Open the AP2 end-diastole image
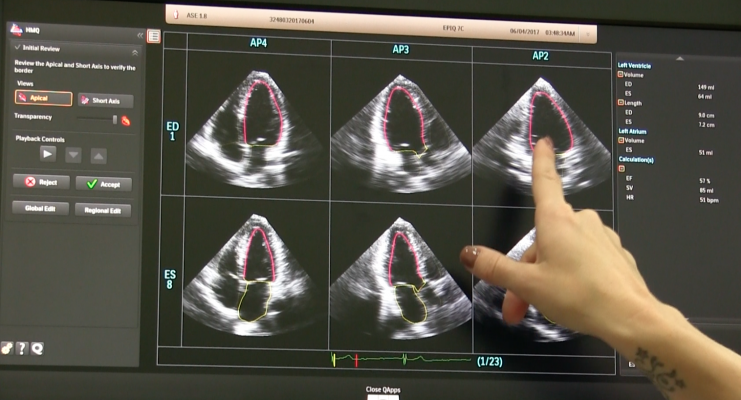This screenshot has width=741, height=400. point(542,135)
